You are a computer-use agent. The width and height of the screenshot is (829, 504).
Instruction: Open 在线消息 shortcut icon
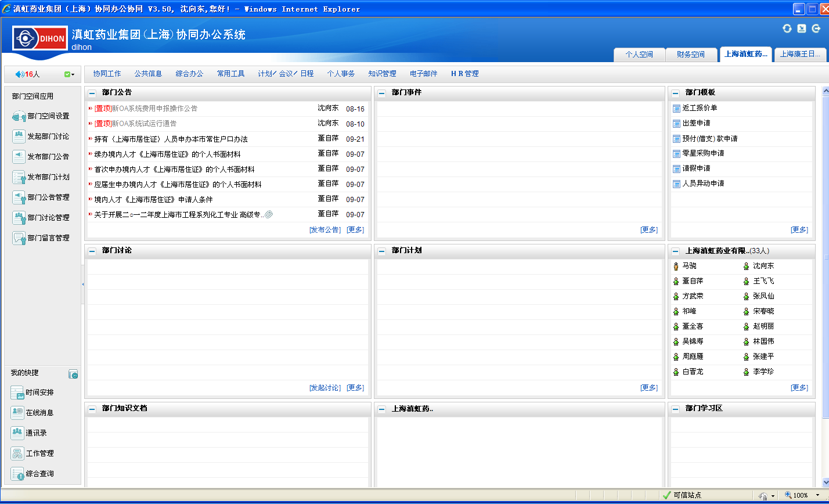(17, 413)
